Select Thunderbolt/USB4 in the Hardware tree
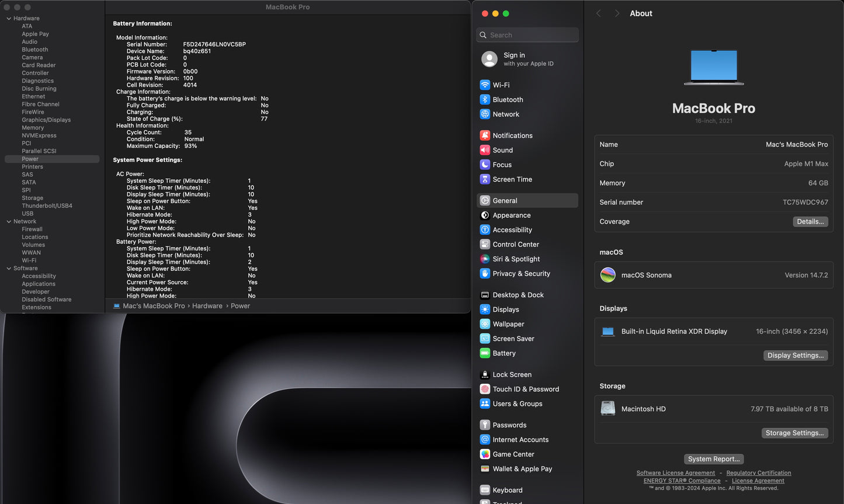 tap(47, 206)
